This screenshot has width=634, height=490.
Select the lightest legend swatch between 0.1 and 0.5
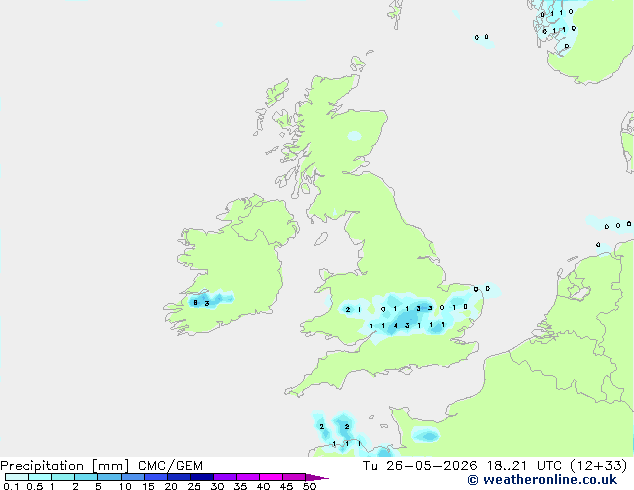[x=17, y=477]
